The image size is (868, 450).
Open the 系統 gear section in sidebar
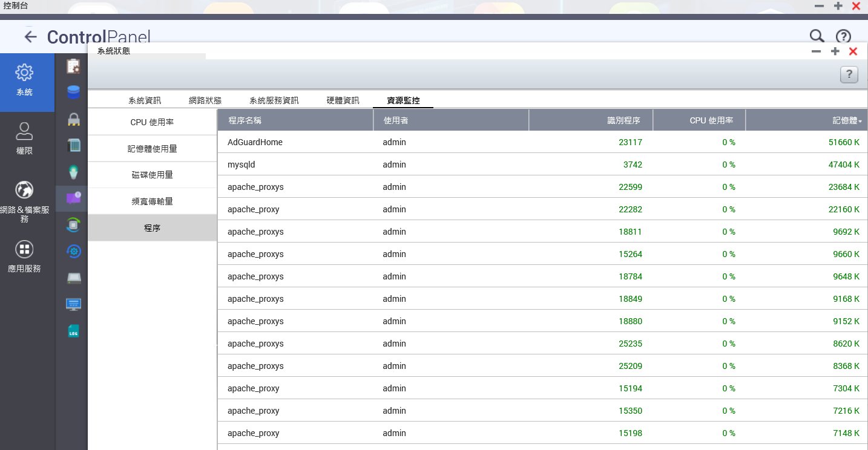[x=24, y=81]
